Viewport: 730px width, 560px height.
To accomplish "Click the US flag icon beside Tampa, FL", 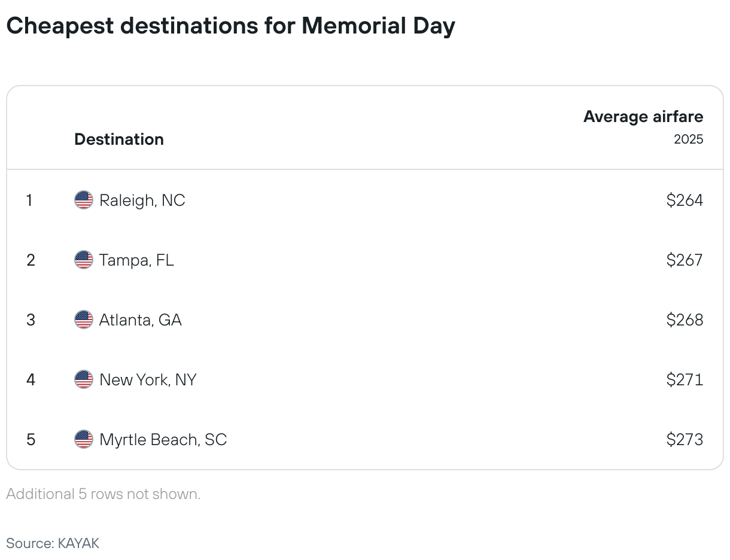I will tap(84, 260).
